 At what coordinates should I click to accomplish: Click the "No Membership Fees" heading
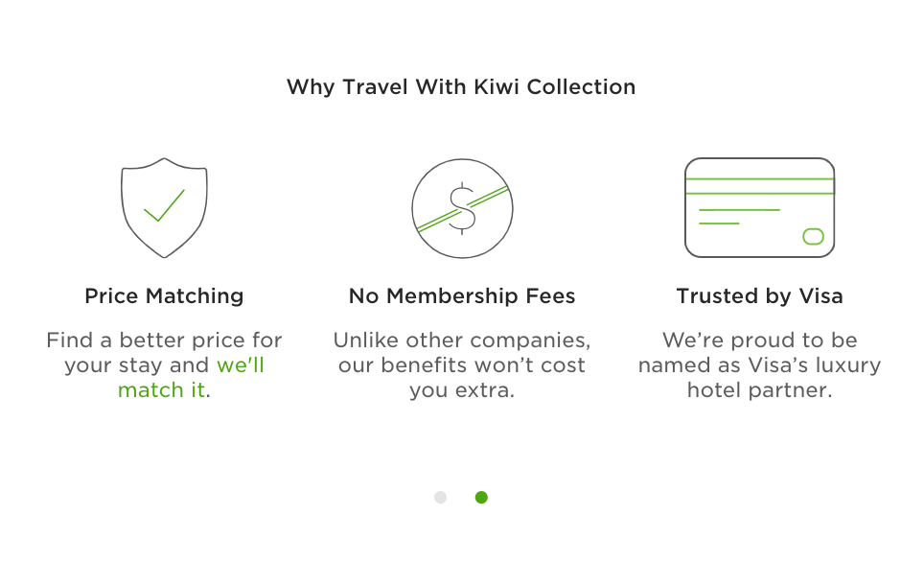coord(462,295)
